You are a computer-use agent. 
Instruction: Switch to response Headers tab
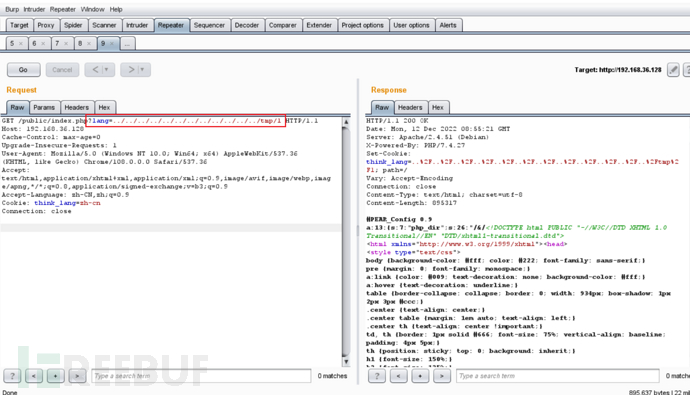point(410,107)
